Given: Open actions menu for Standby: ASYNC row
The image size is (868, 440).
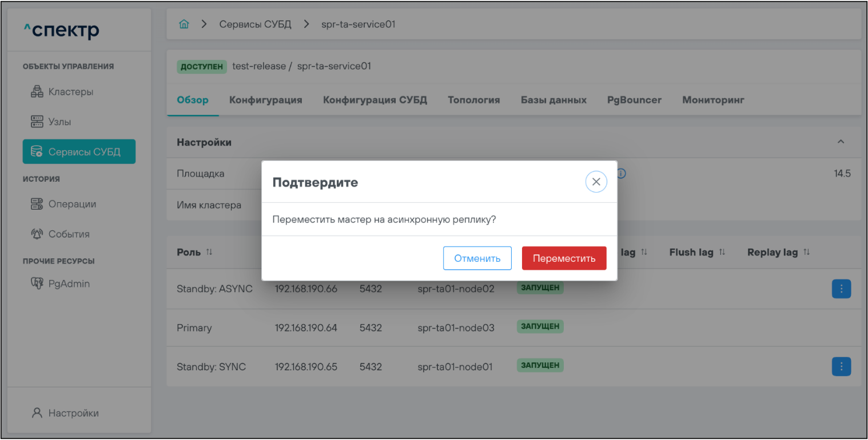Looking at the screenshot, I should [x=841, y=289].
